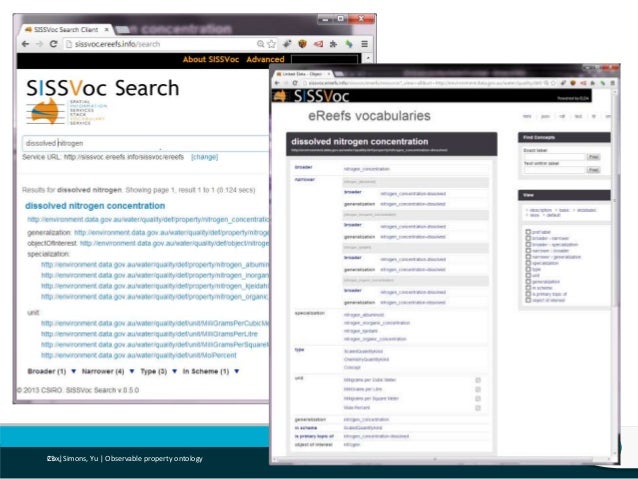Click the Text within label input field
638x479 pixels.
(554, 170)
